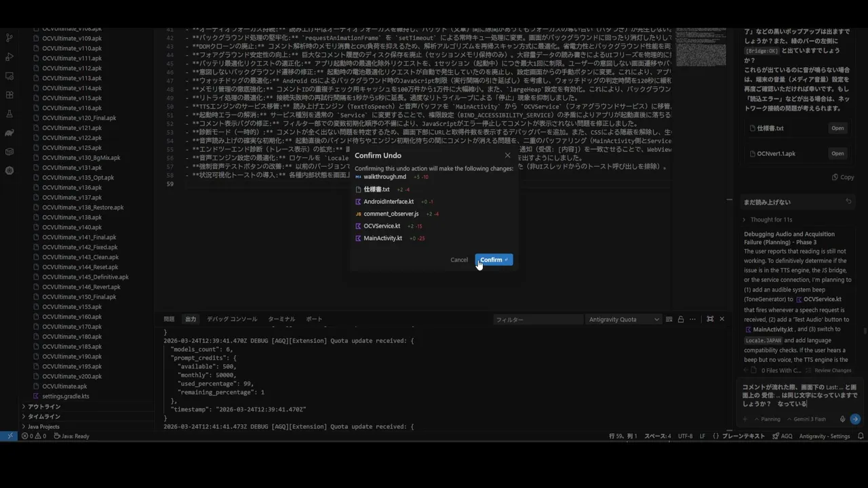The height and width of the screenshot is (488, 868).
Task: Maximize the bottom panel
Action: coord(710,319)
